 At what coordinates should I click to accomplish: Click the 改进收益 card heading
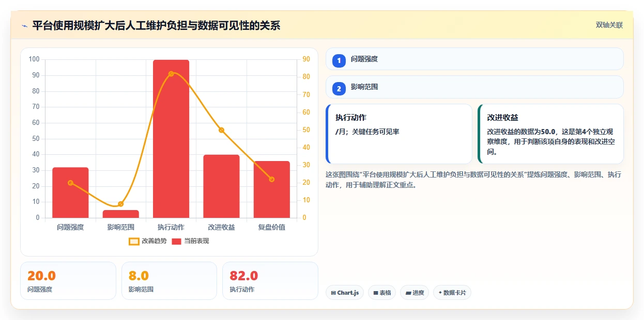(x=503, y=118)
